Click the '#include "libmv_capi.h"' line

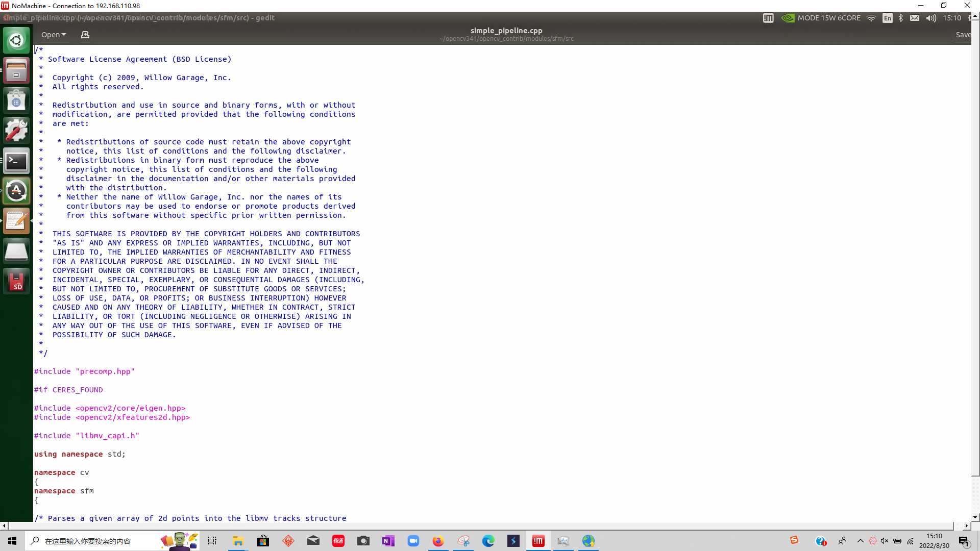(x=87, y=436)
